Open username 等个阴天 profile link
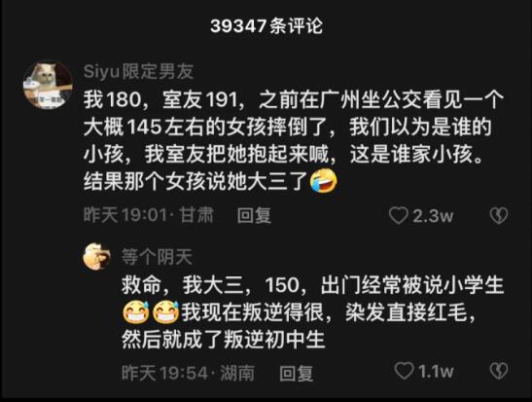Screen dimensions: 532x402 pyautogui.click(x=158, y=256)
